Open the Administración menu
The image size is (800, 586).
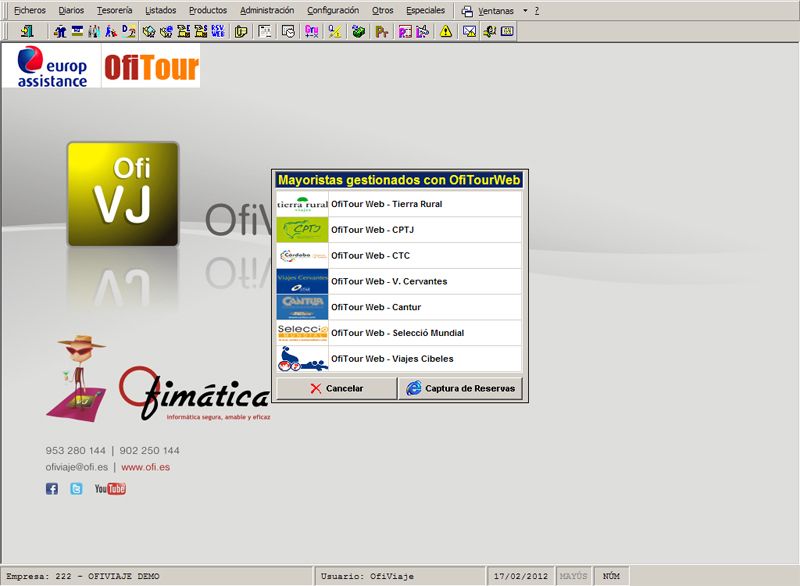click(267, 10)
